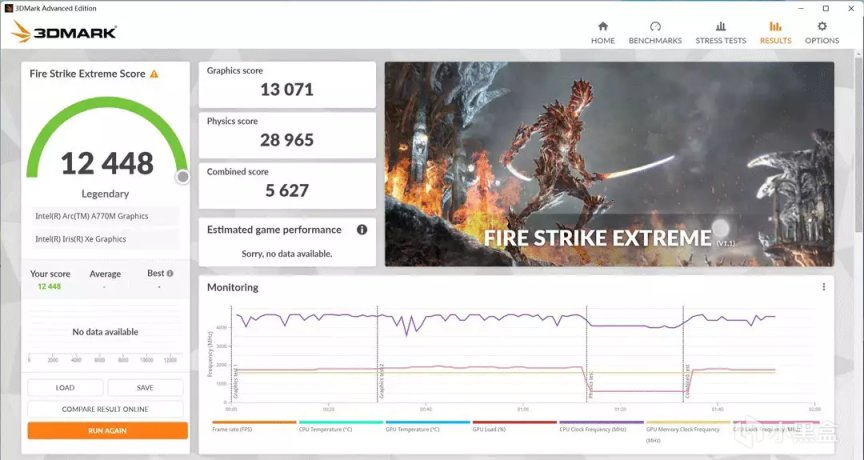Click Intel(R) Iris(R) Xe Graphics entry

click(x=105, y=239)
